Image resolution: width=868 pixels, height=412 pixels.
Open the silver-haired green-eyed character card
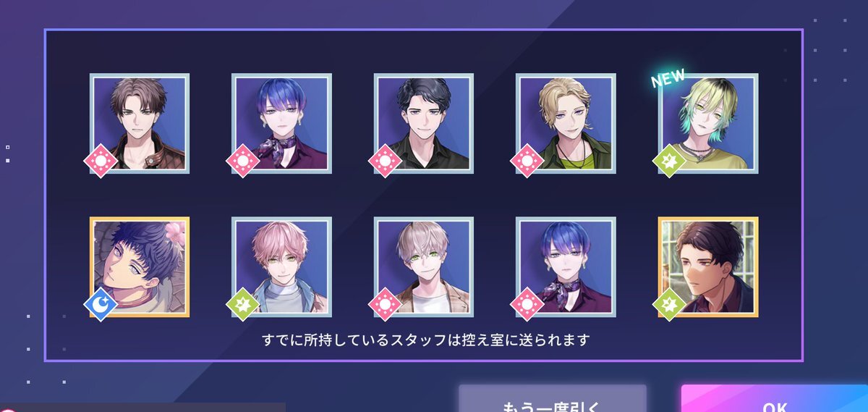pos(424,267)
